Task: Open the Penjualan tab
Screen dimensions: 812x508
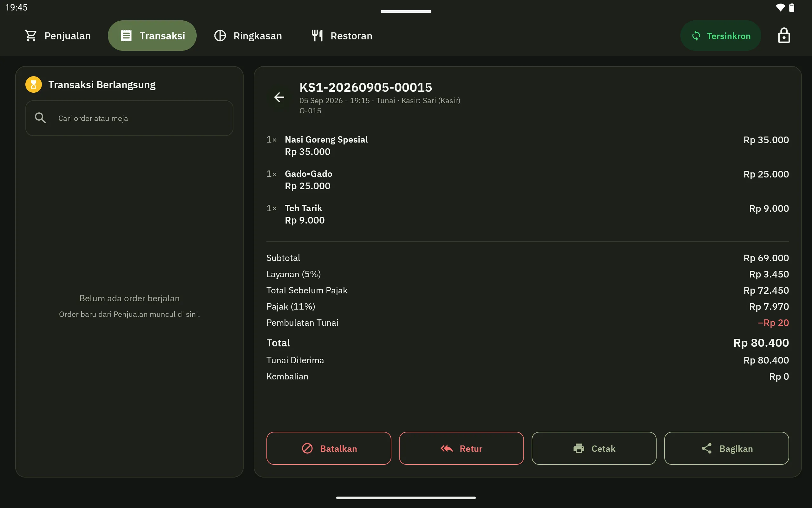Action: tap(57, 36)
